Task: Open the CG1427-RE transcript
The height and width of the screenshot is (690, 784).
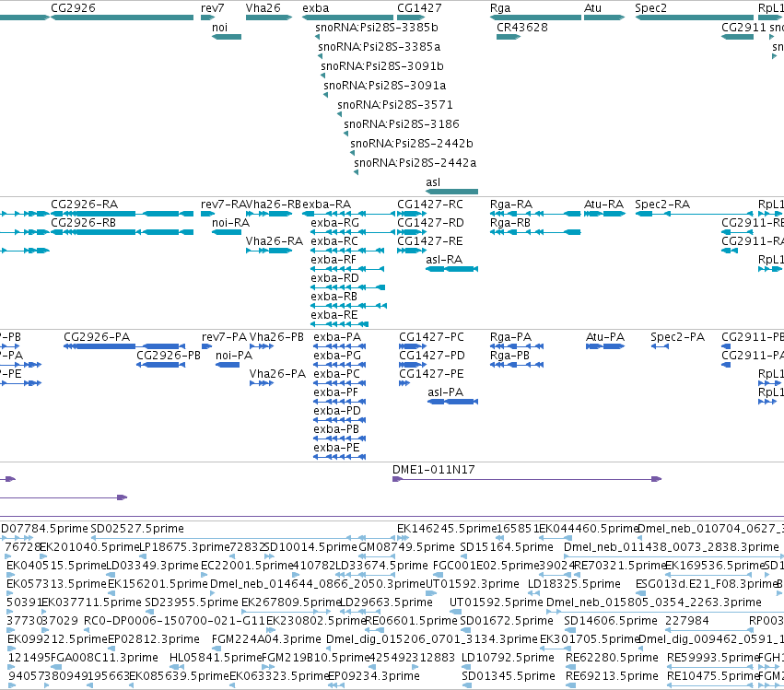Action: point(412,251)
